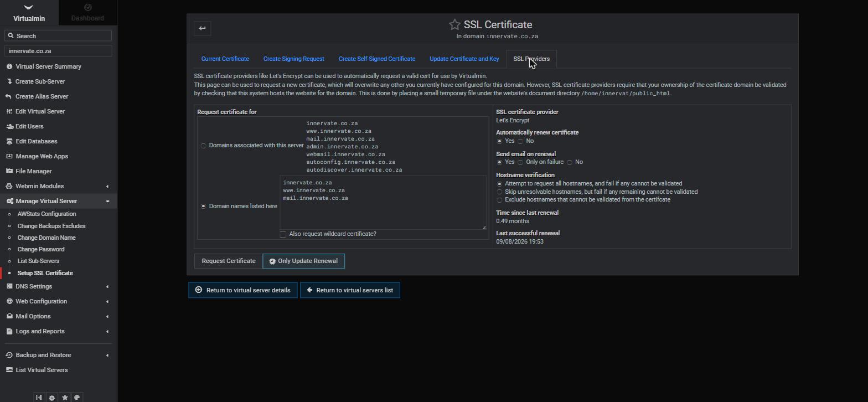Click in the domain names text area
Viewport: 868px width, 402px height.
[383, 203]
